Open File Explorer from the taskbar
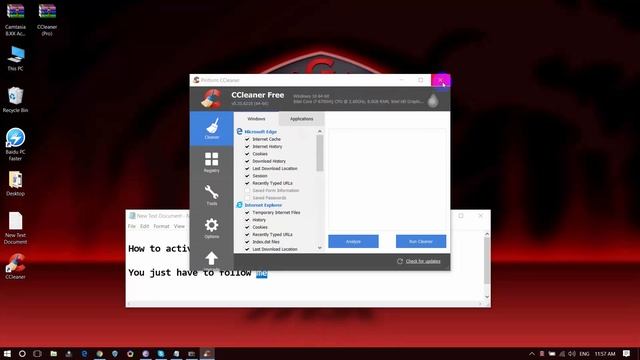The width and height of the screenshot is (640, 360). tap(53, 353)
